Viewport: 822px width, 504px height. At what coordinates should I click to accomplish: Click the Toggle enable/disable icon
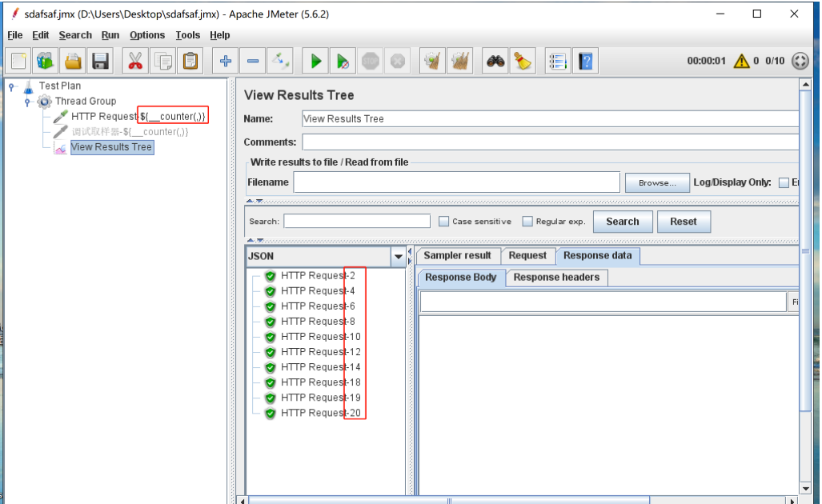280,62
